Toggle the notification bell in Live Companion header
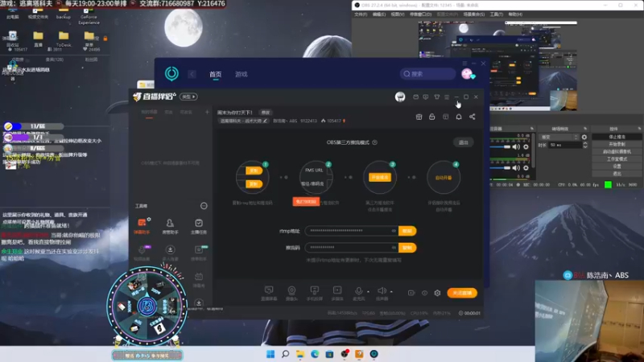Screen dimensions: 644x362 pos(459,117)
